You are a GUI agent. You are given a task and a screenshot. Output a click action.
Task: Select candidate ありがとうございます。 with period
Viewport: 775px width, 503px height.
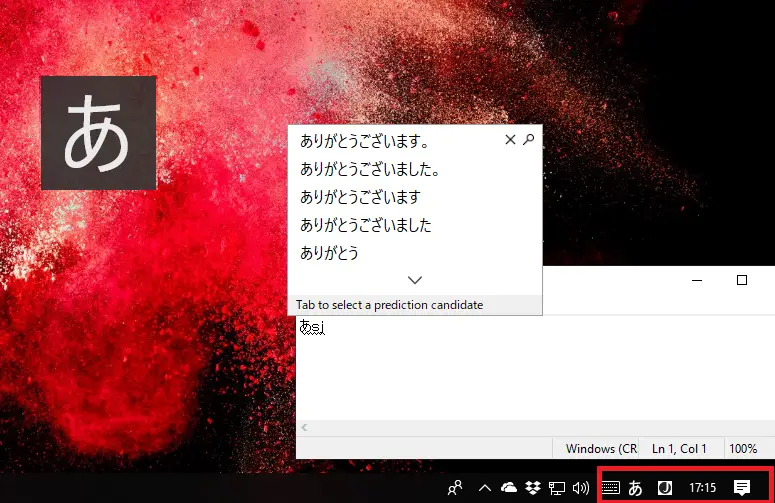[365, 141]
